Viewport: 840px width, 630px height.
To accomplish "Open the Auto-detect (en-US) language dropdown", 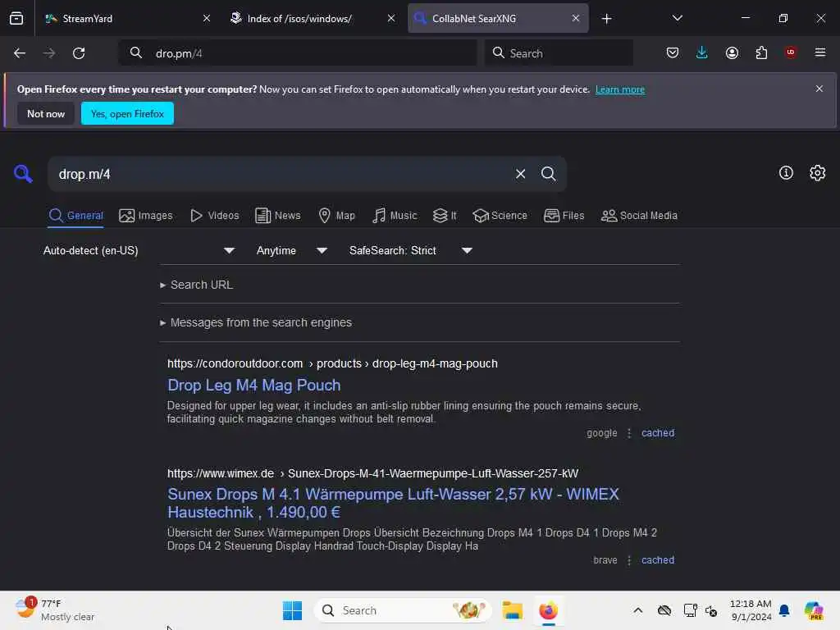I will click(139, 250).
